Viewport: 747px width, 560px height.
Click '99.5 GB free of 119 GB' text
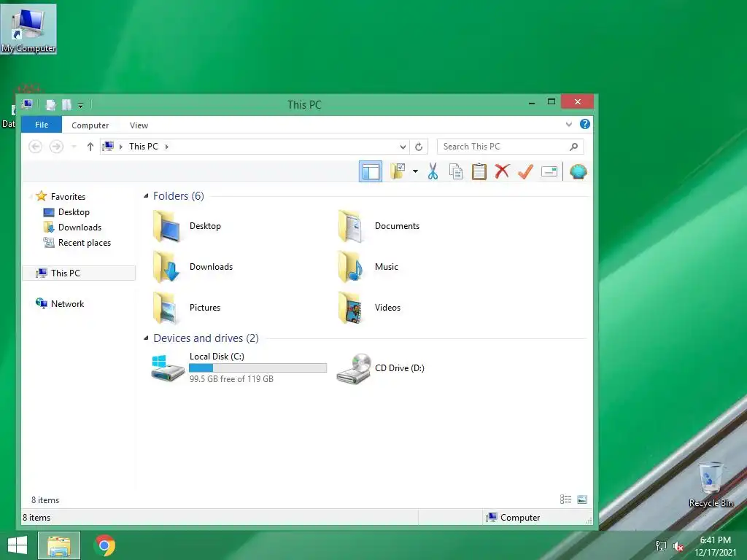(231, 379)
